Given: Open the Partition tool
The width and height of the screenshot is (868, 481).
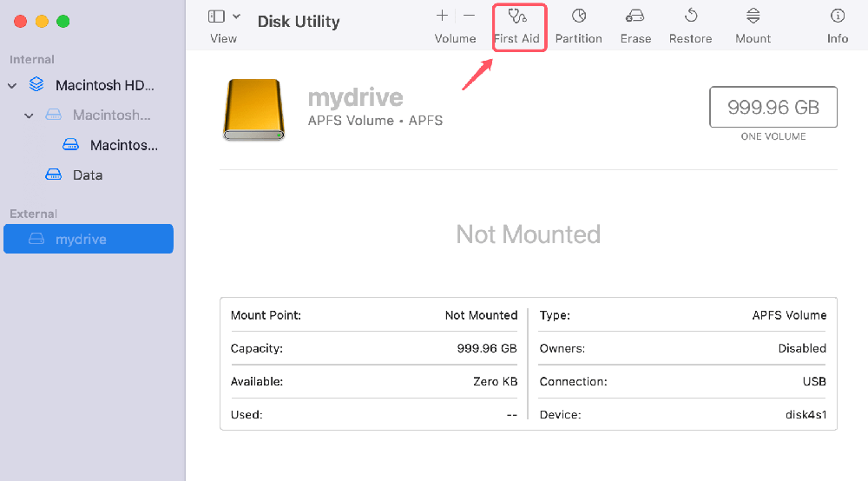Looking at the screenshot, I should pyautogui.click(x=578, y=16).
